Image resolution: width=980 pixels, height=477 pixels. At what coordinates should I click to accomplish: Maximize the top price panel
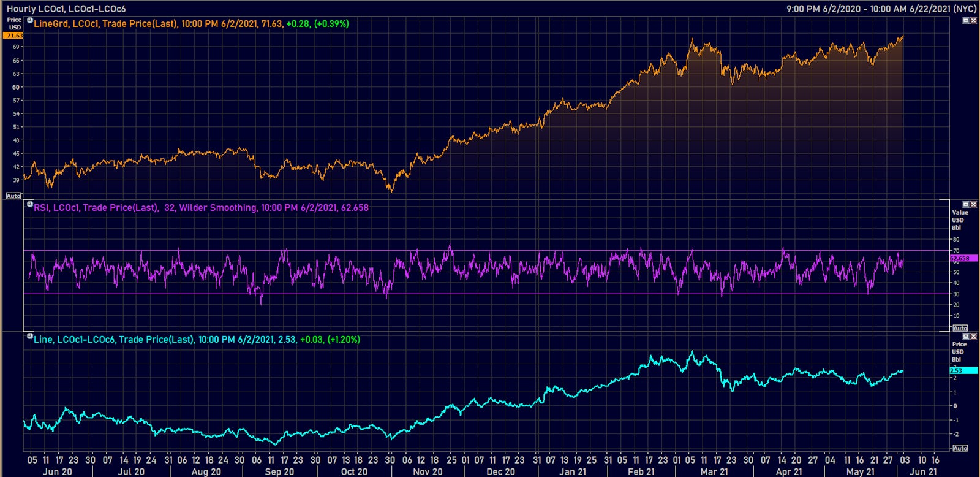966,20
